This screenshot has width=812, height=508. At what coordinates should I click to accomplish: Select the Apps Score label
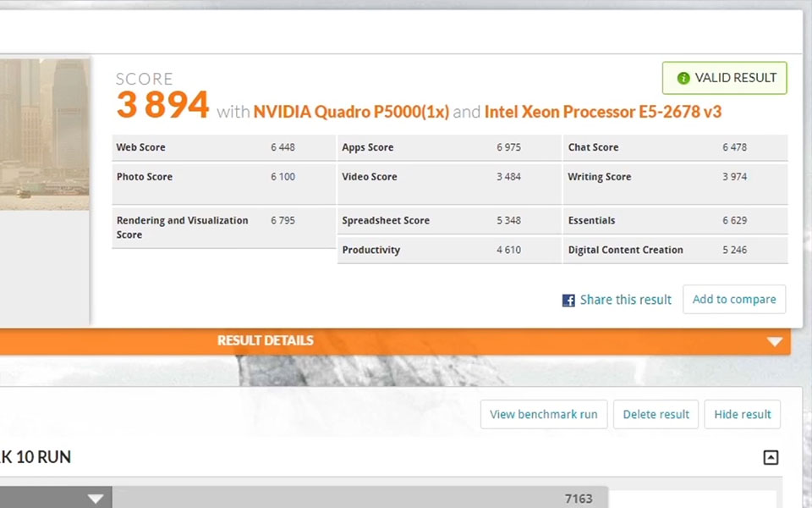tap(368, 147)
